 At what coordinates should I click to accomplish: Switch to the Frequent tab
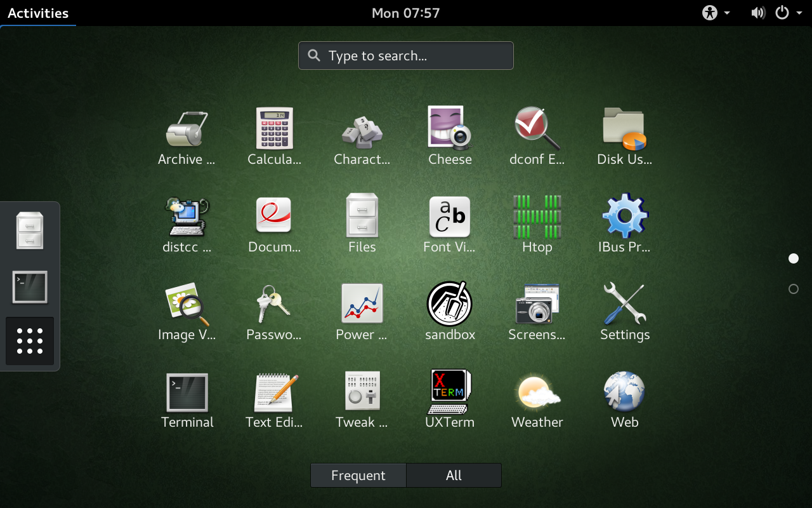click(358, 476)
